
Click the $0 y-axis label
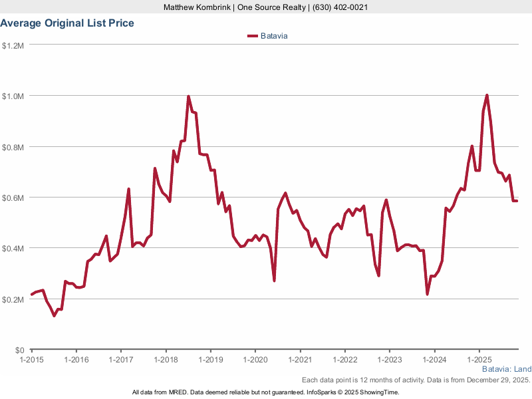(x=20, y=350)
